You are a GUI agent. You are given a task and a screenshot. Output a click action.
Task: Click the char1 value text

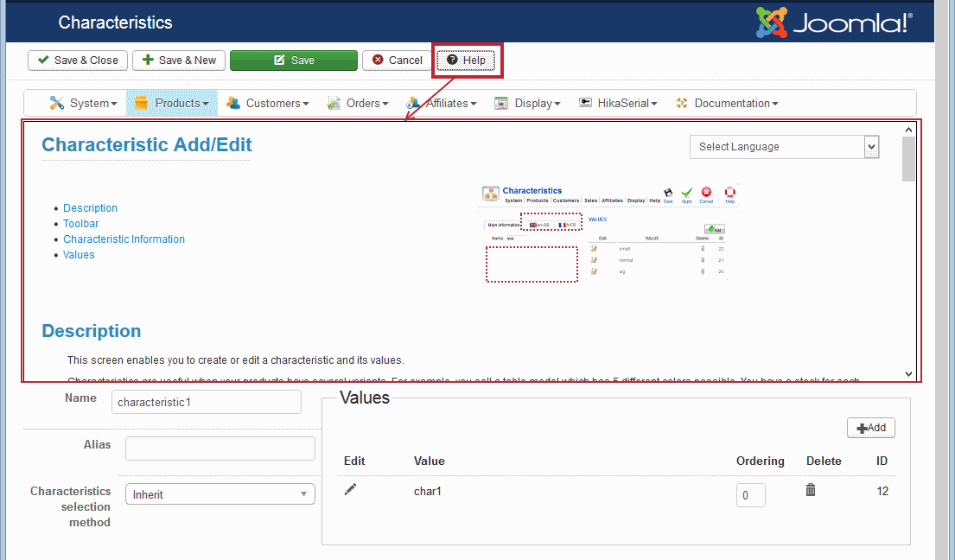click(x=428, y=491)
